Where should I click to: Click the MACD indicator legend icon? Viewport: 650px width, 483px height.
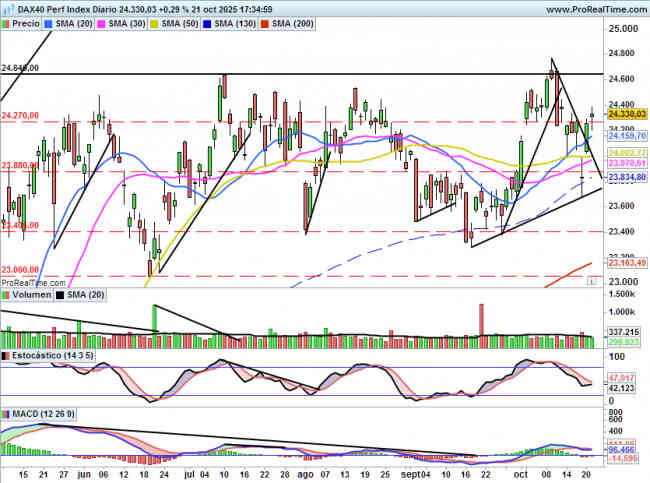tap(6, 413)
